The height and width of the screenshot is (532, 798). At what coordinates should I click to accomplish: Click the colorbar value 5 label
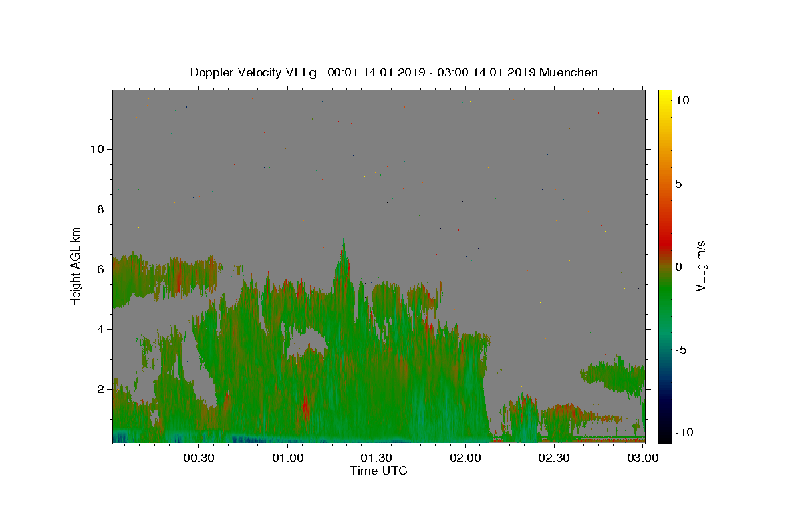[x=678, y=184]
